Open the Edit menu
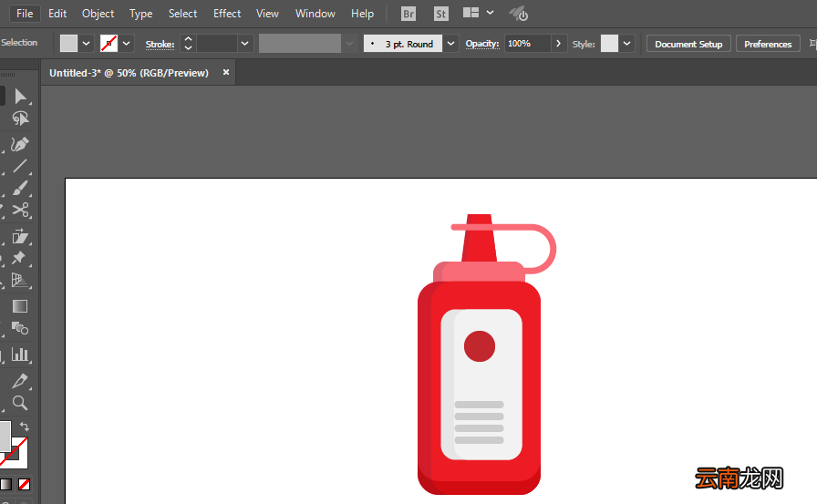817x504 pixels. (x=57, y=14)
